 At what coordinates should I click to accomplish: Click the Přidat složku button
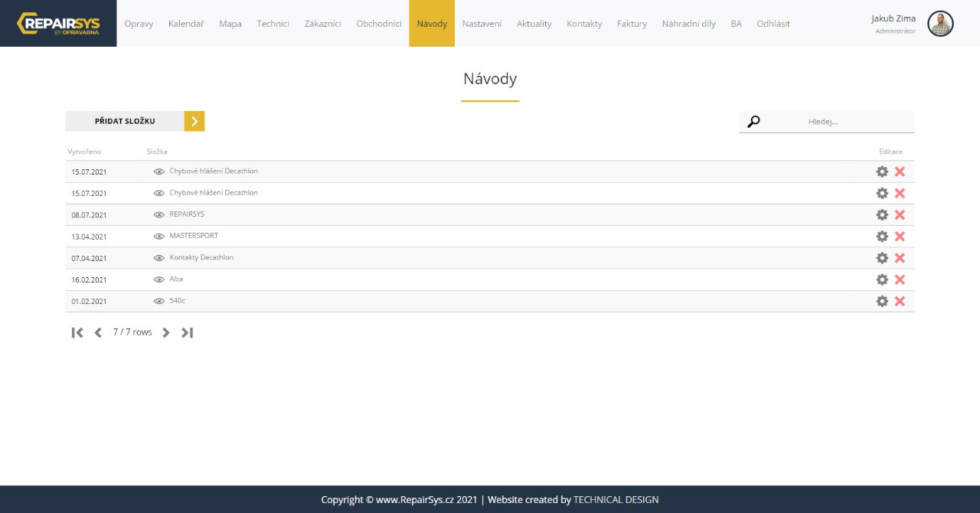135,121
